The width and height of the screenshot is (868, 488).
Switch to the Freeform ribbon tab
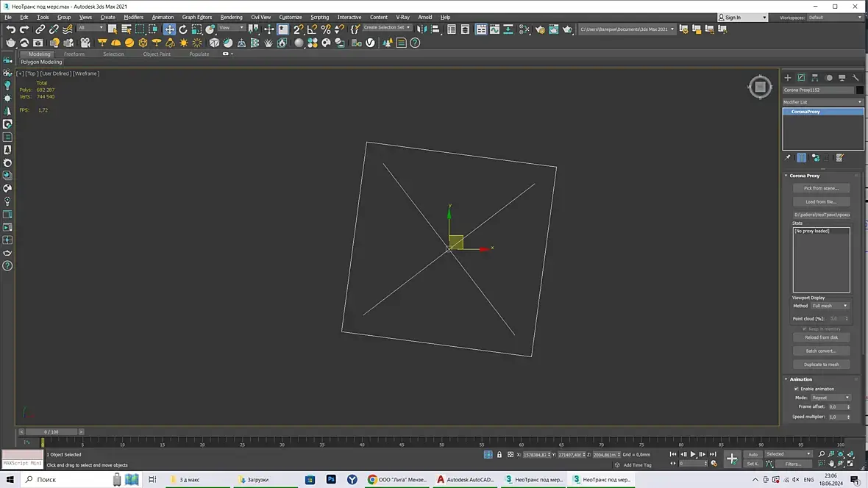74,54
